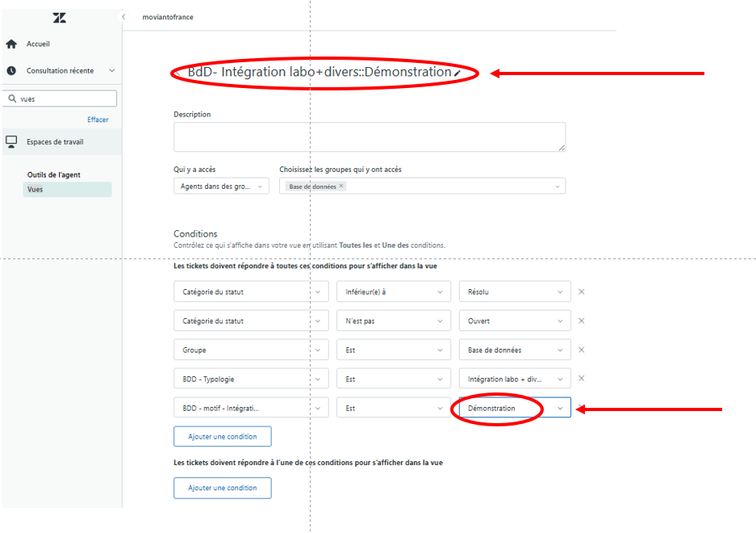Click the Zendesk logo

(x=59, y=18)
